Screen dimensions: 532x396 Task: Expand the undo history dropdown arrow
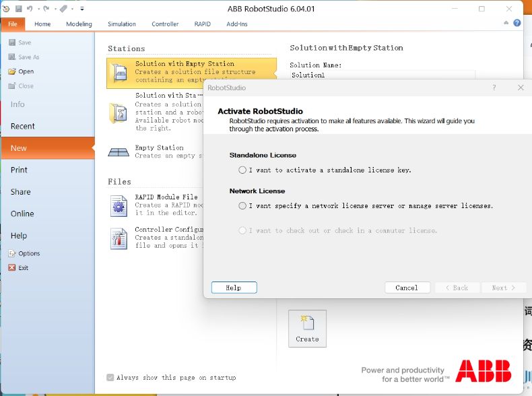click(x=38, y=9)
